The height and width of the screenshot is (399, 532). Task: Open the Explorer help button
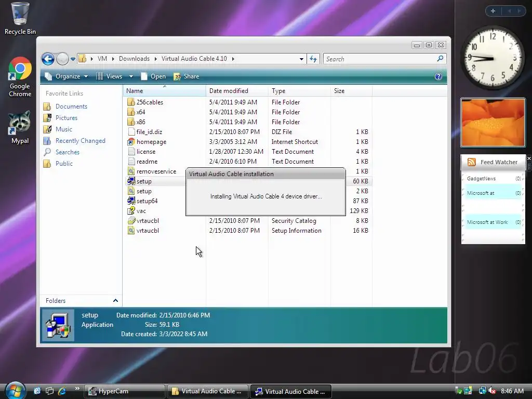(438, 76)
